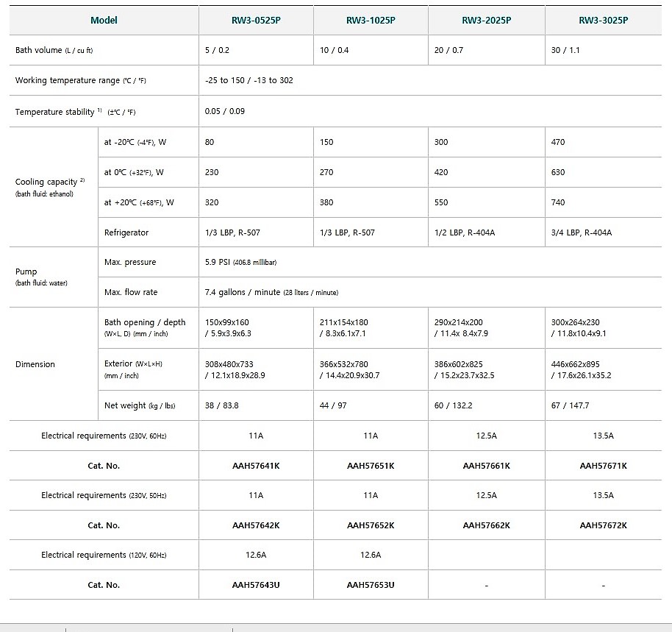Screen dimensions: 672x632
Task: Click catalog number AAH57641K
Action: coord(255,466)
